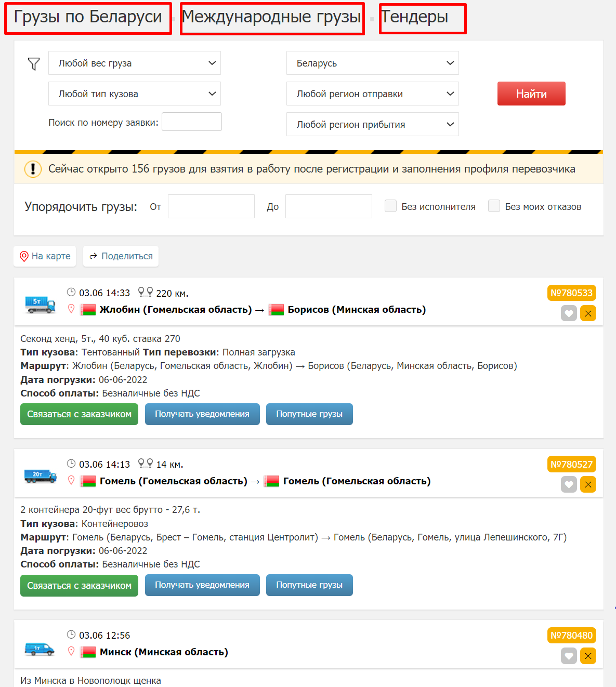Screen dimensions: 616x687
Task: Hide cargo №780527 using X icon
Action: click(x=588, y=484)
